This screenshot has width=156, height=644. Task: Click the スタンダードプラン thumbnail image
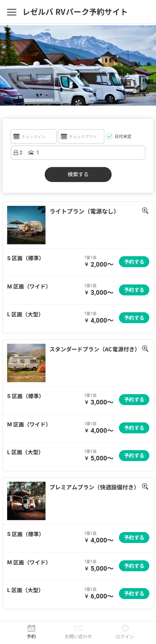point(26,363)
